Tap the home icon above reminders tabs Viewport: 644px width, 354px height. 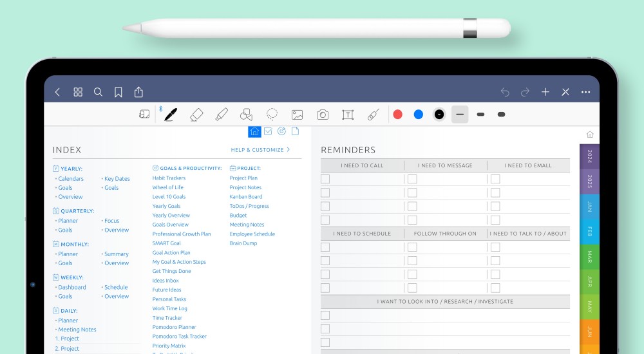pyautogui.click(x=590, y=135)
